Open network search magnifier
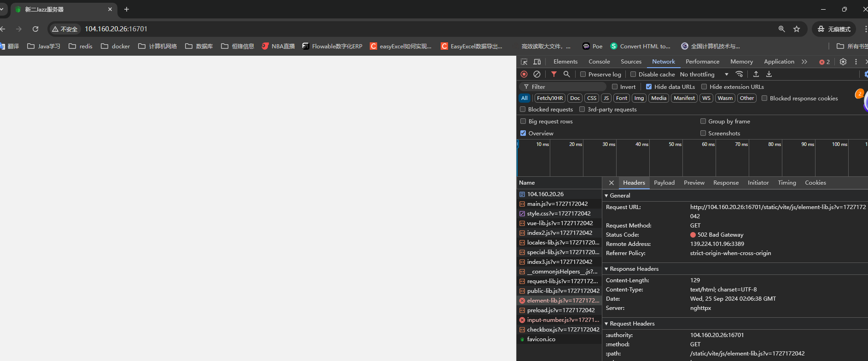The width and height of the screenshot is (868, 361). tap(567, 74)
